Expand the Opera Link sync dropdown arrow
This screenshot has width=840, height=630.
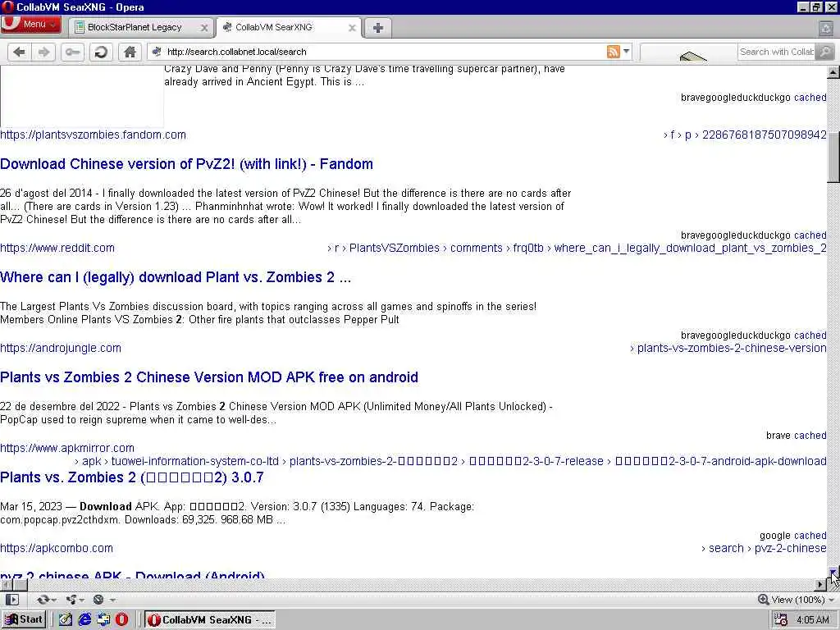(53, 600)
